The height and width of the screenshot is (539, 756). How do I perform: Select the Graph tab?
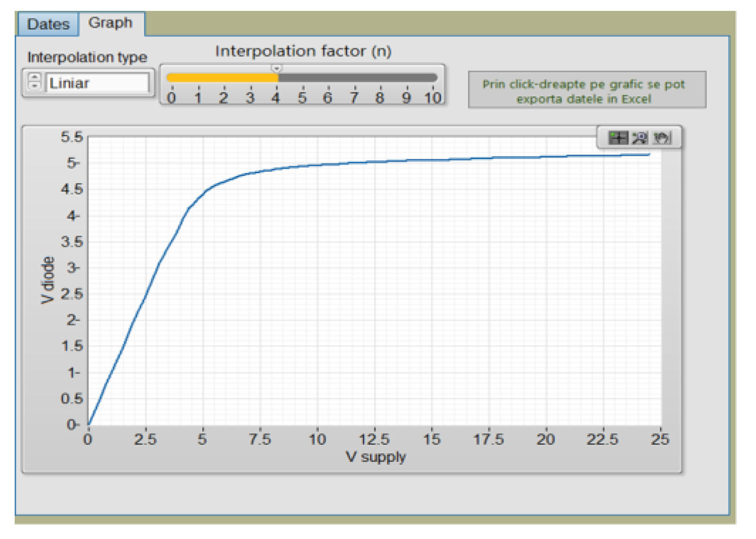pos(111,23)
